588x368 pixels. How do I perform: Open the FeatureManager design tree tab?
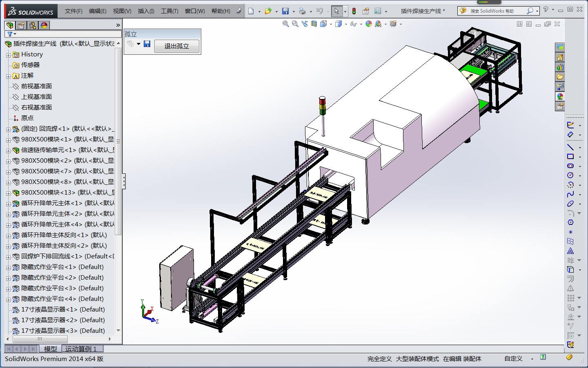[10, 25]
